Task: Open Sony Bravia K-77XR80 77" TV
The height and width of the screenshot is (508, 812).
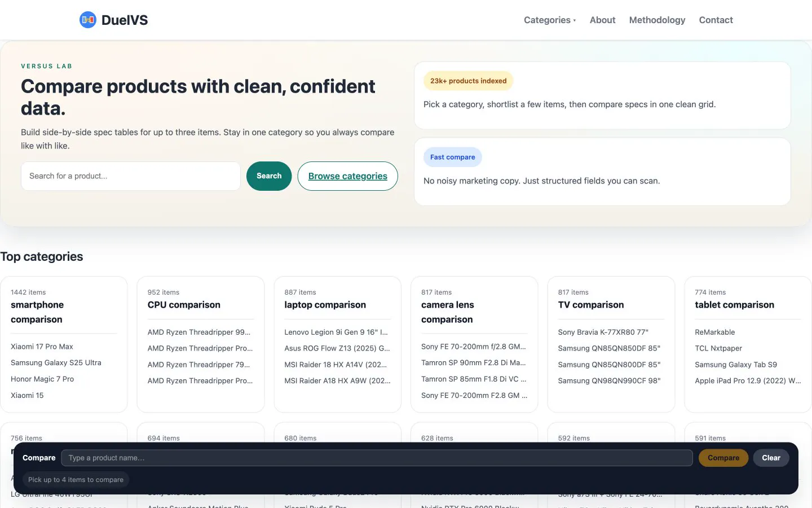Action: point(603,332)
